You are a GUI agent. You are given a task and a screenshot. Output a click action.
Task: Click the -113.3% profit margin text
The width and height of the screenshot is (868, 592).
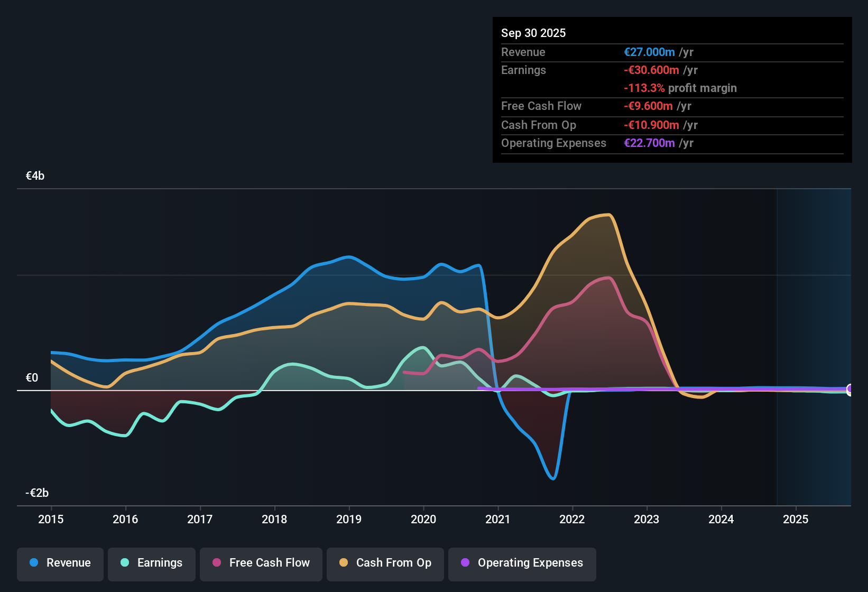(680, 88)
